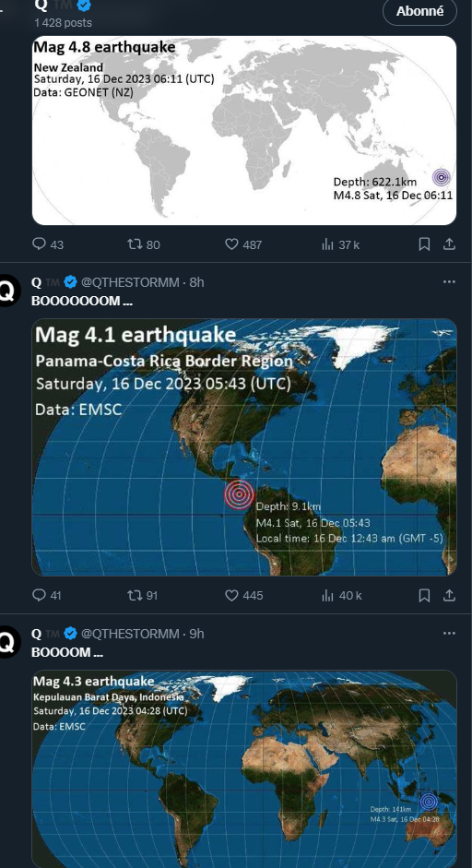Bookmark the New Zealand earthquake post

click(x=424, y=244)
